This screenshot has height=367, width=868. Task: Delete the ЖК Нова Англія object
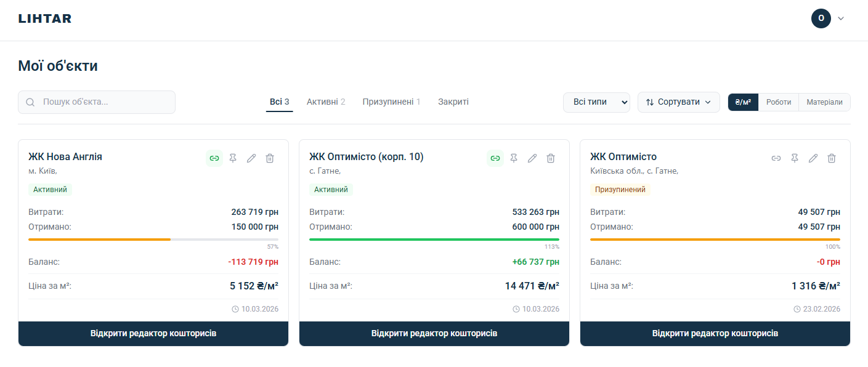[269, 158]
